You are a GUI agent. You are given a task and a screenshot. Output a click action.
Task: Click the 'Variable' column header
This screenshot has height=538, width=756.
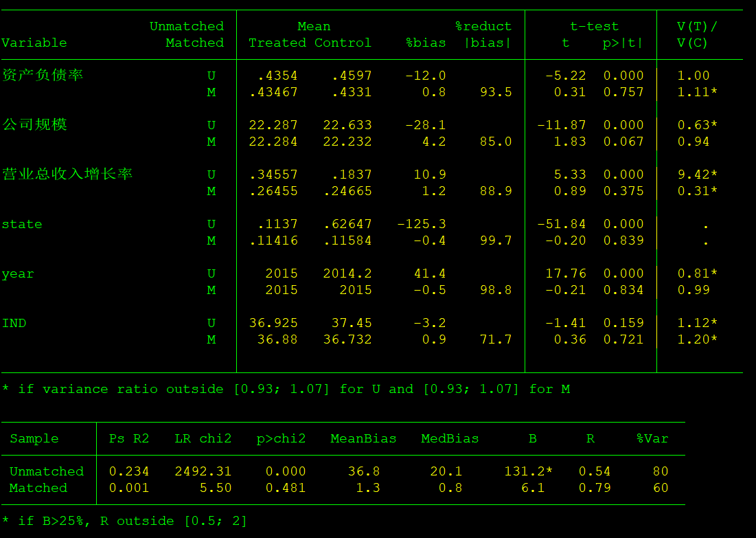click(x=34, y=43)
